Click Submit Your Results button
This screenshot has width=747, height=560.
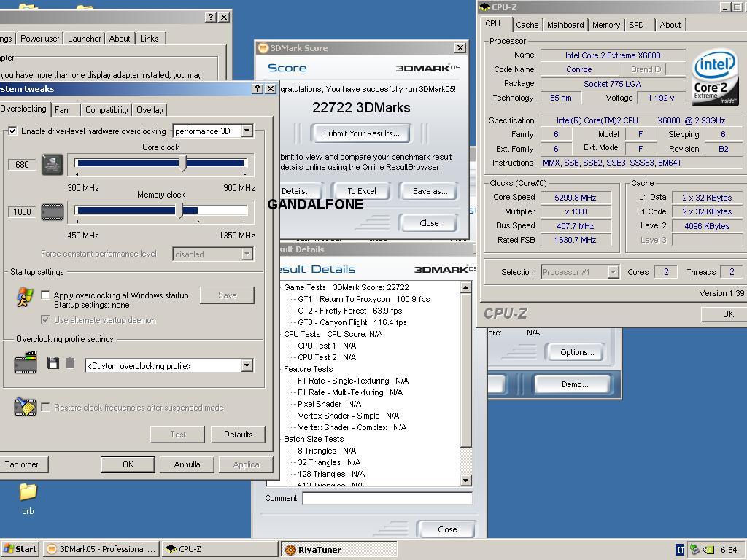point(362,133)
